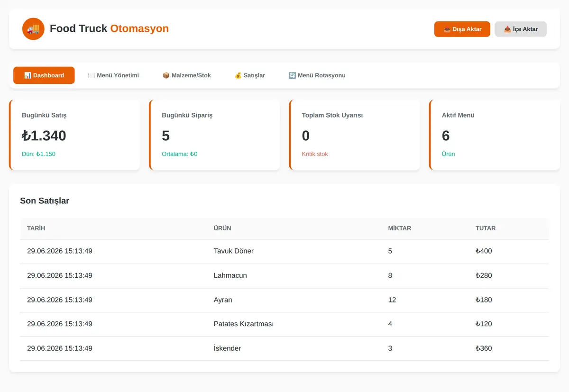The image size is (569, 392).
Task: Click the chart icon on Dashboard tab
Action: pyautogui.click(x=28, y=75)
